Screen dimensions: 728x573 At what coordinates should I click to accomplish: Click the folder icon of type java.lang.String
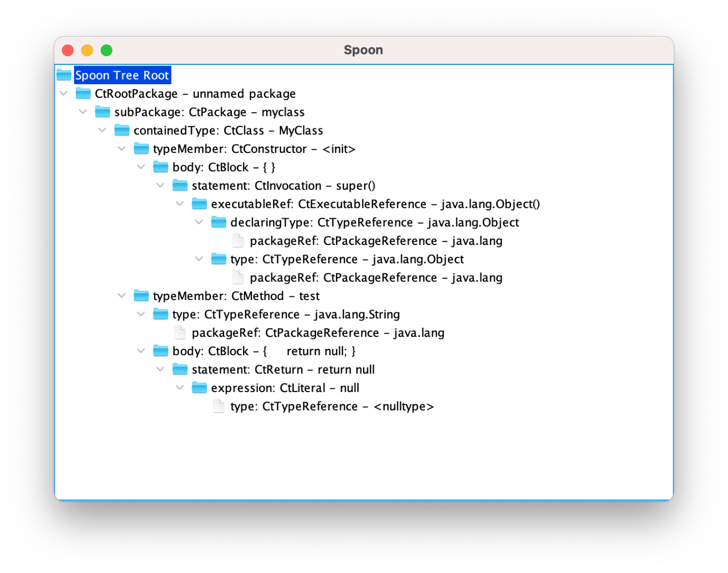(161, 314)
